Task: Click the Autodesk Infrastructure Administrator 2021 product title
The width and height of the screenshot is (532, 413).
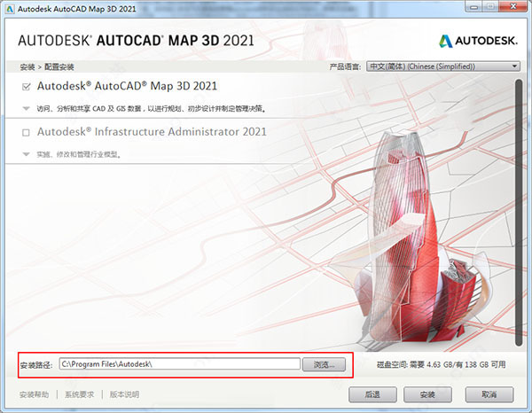Action: pyautogui.click(x=152, y=131)
